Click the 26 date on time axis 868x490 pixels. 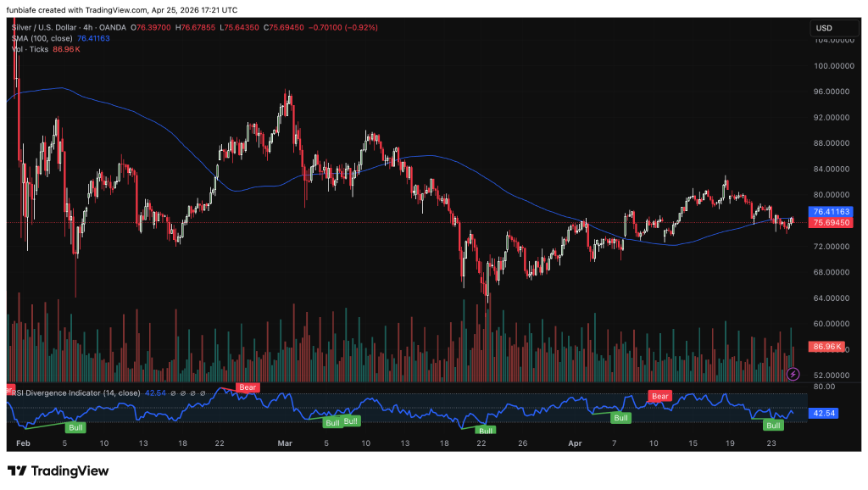tap(522, 443)
